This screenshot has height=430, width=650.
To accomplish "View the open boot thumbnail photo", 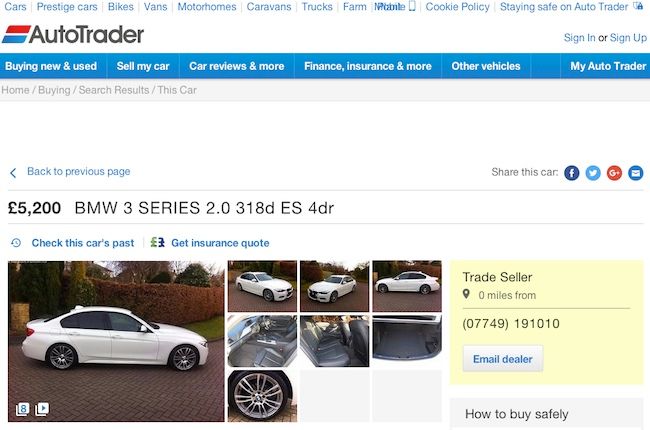I will [407, 340].
